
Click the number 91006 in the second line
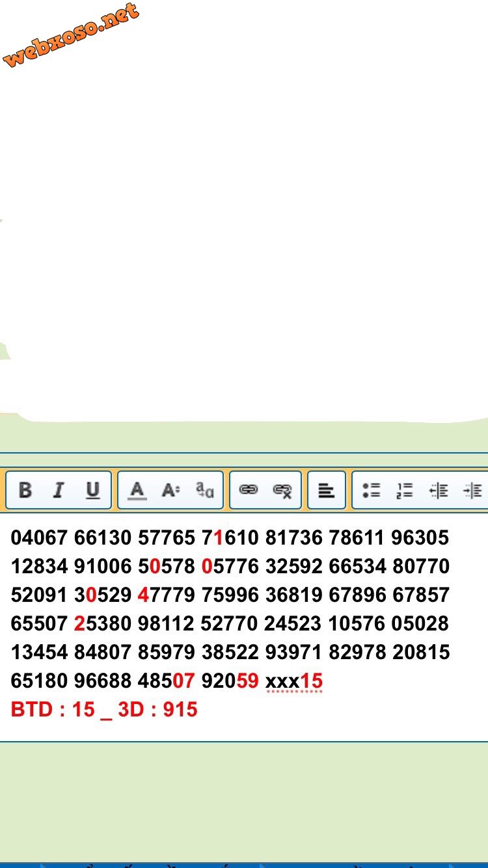(x=102, y=566)
